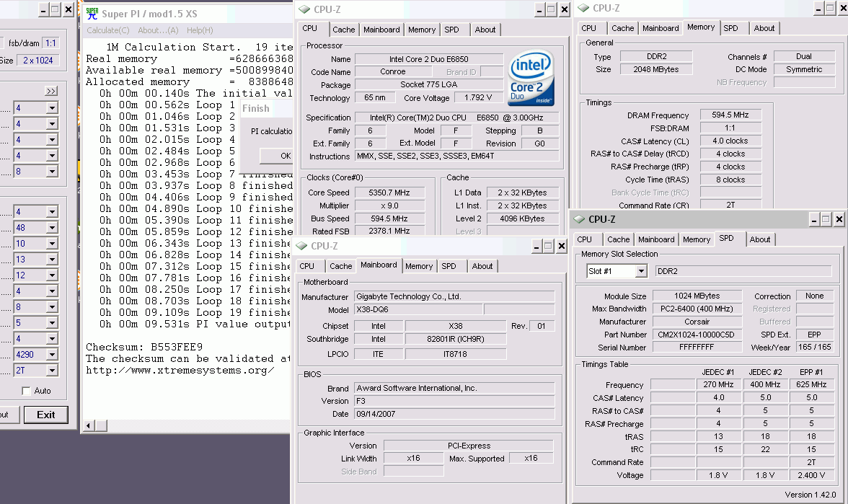Open the 2T command rate dropdown
Image resolution: width=848 pixels, height=504 pixels.
tap(52, 371)
